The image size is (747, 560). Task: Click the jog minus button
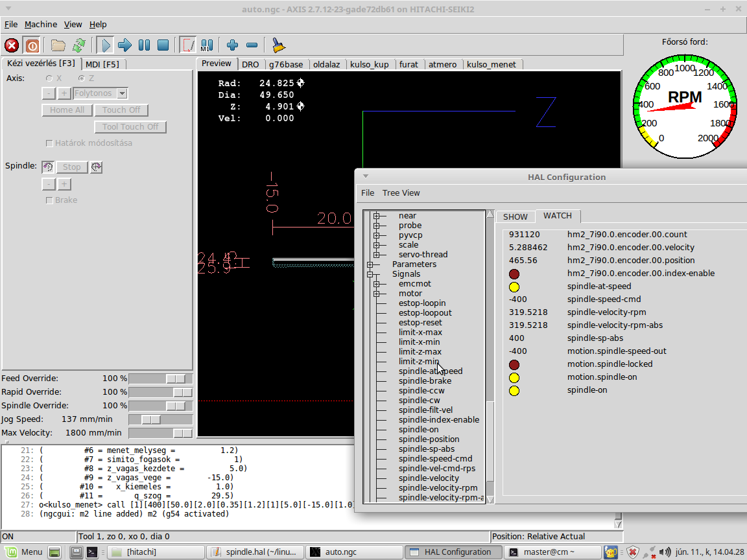pos(49,93)
